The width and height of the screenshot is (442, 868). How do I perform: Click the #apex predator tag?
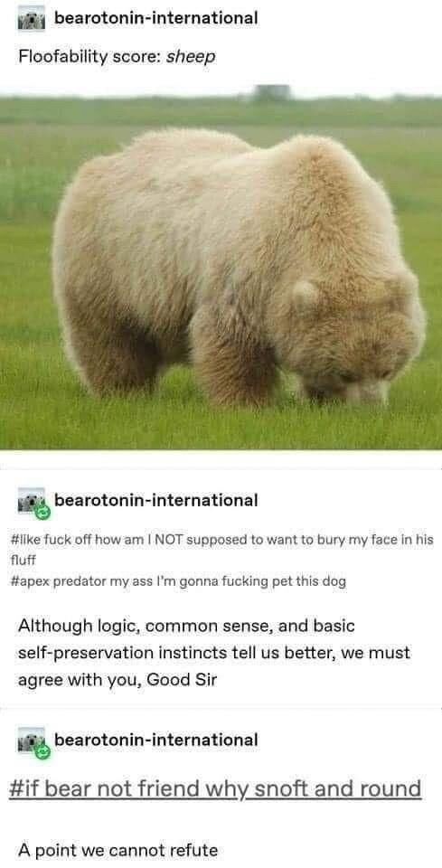point(182,582)
